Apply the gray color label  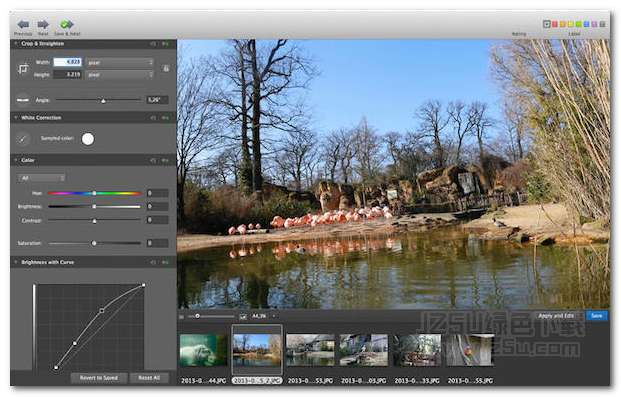[602, 24]
